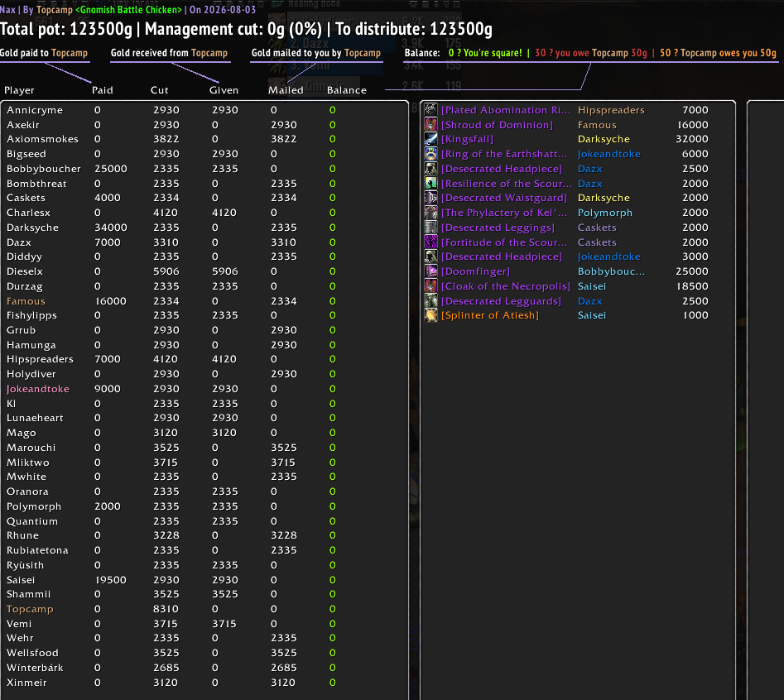Click the Plated Abomination Ribcage item icon
The height and width of the screenshot is (700, 784).
430,110
